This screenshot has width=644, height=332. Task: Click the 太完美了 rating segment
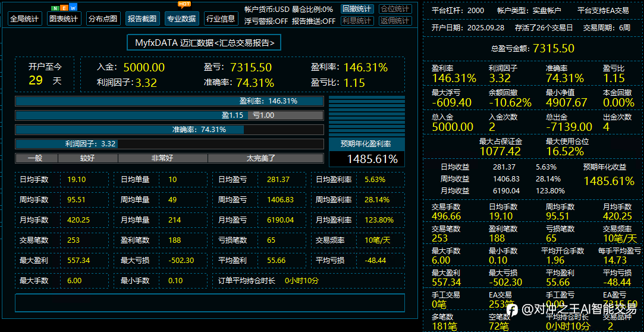266,159
